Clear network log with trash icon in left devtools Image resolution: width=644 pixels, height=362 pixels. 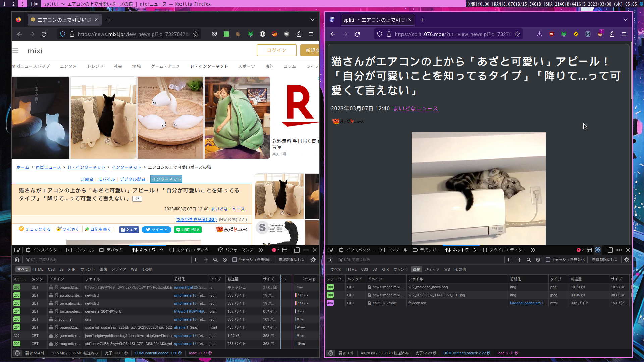click(17, 260)
